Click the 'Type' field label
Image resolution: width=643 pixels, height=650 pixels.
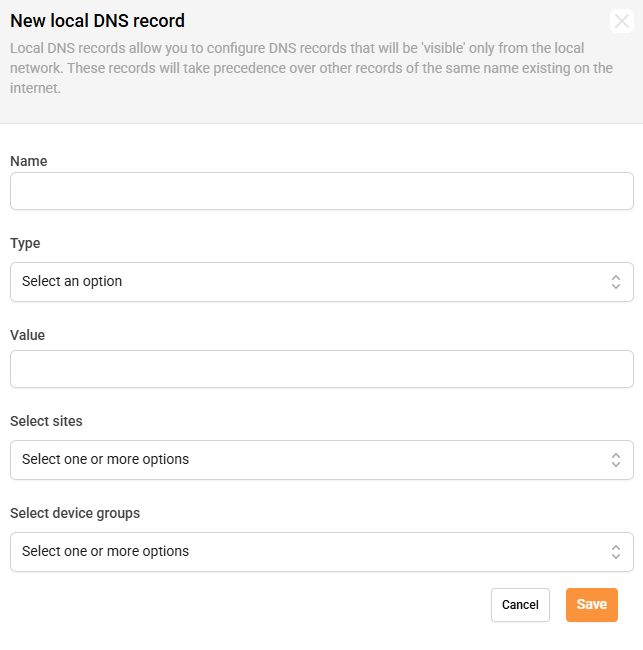click(25, 243)
